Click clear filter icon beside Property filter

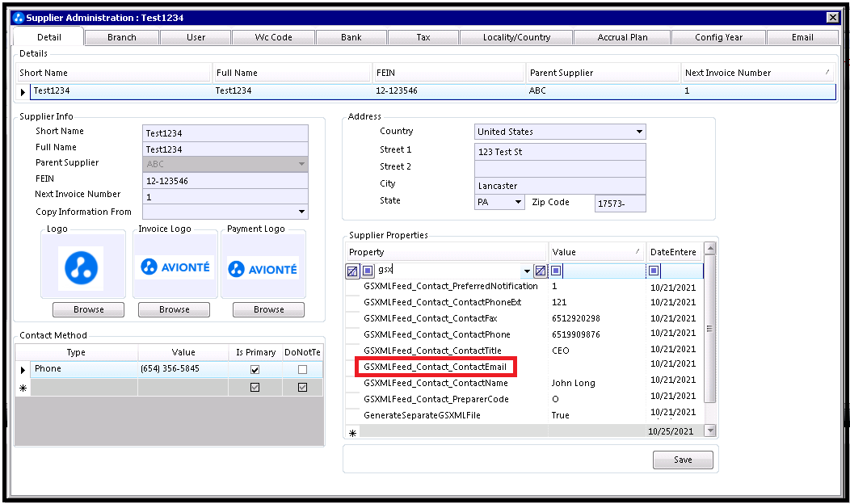[540, 271]
